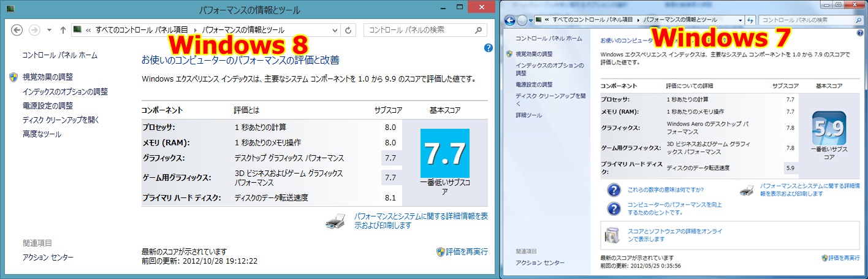Open help in Windows 8 window
Screen dimensions: 868x279
coord(489,48)
